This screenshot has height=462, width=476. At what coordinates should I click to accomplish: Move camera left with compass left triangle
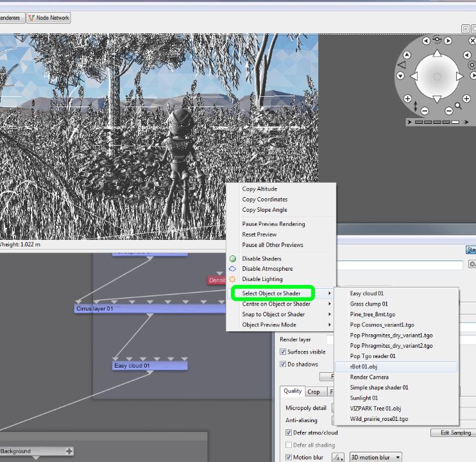(414, 76)
